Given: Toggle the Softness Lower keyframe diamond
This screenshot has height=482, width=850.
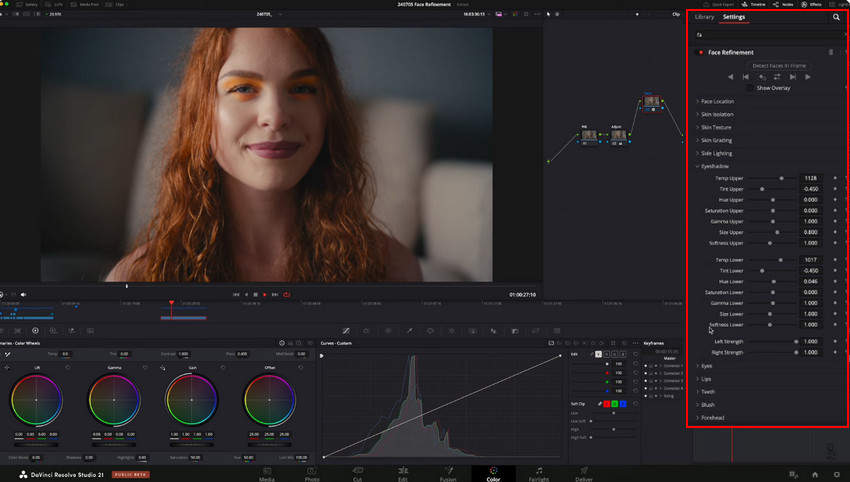Looking at the screenshot, I should (x=835, y=325).
